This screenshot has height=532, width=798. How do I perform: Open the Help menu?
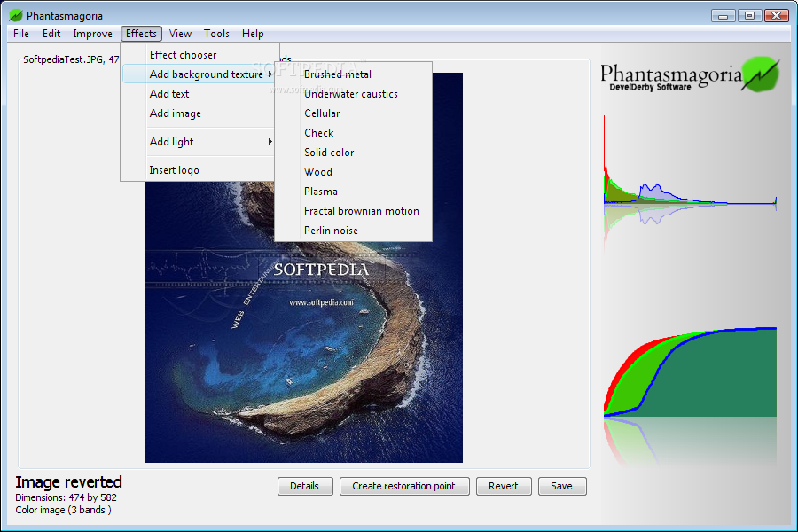click(x=253, y=34)
